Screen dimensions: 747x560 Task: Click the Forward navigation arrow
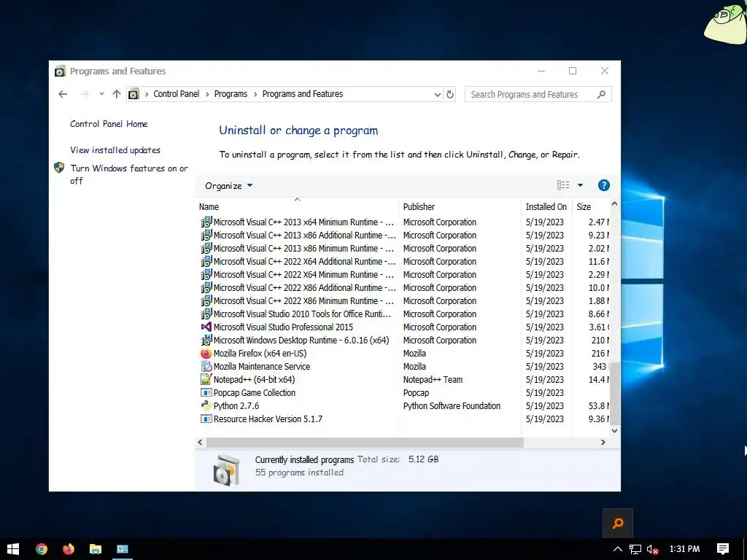[85, 94]
